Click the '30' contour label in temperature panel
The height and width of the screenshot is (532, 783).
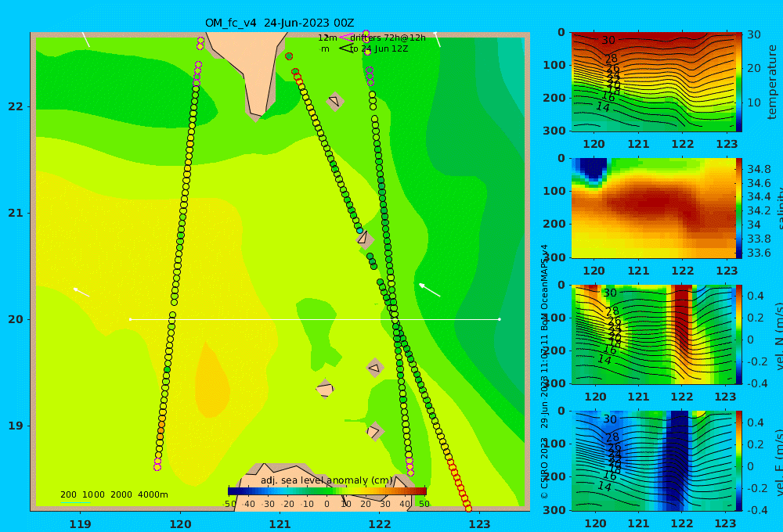(608, 41)
